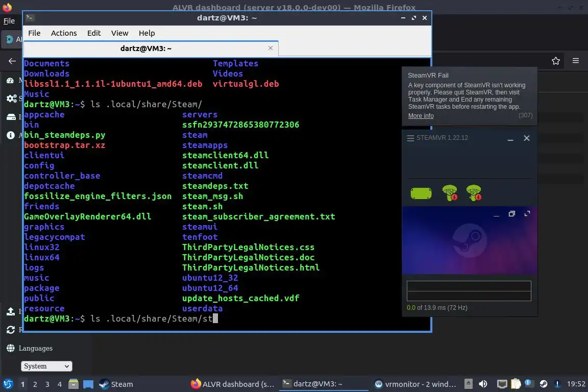Open ALVR about info icon

coord(11,135)
